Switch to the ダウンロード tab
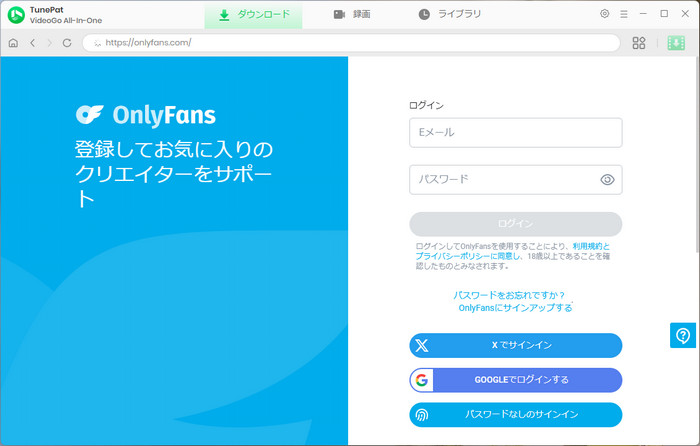700x446 pixels. coord(254,15)
